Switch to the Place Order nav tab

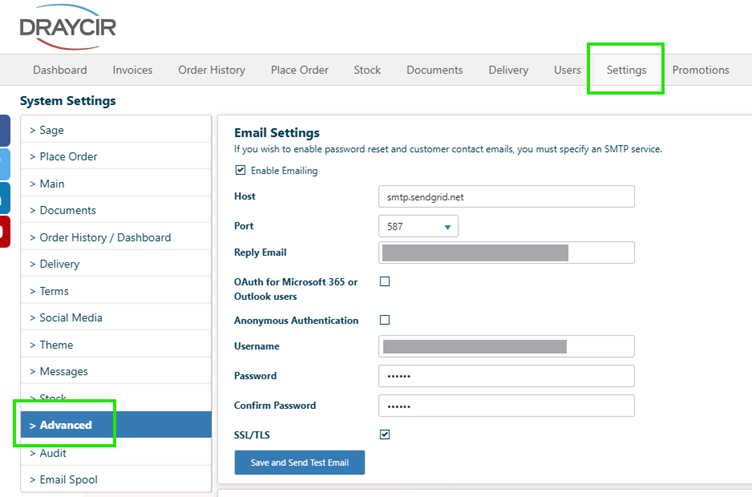tap(299, 70)
